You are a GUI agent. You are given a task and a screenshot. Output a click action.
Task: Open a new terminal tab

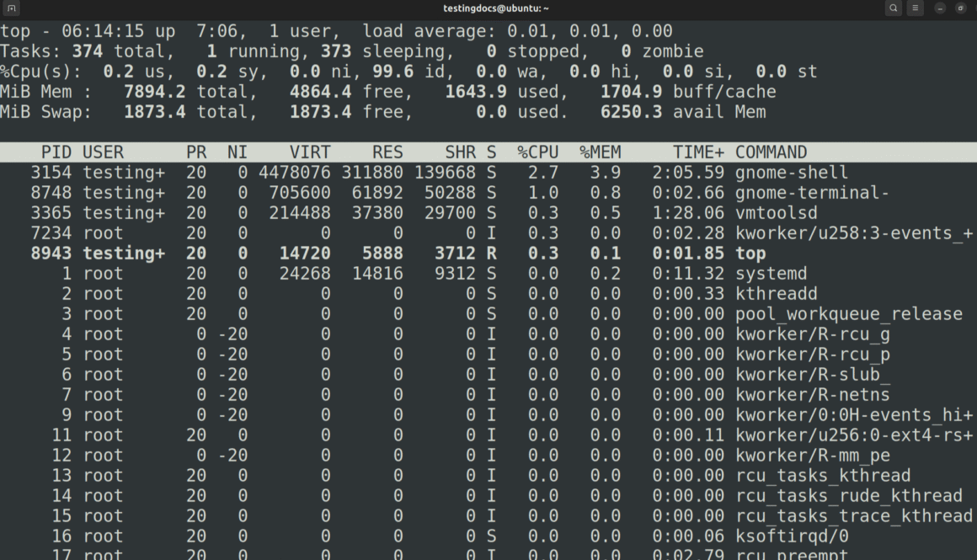click(12, 8)
